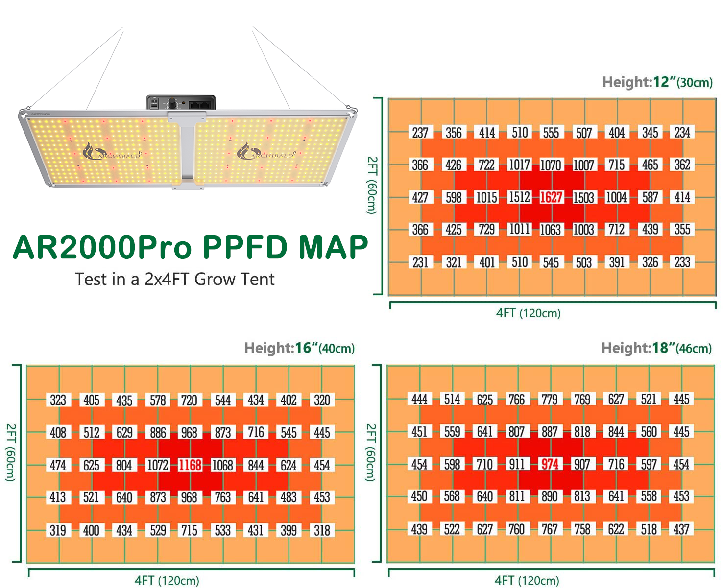
Task: Click the 1068 value in the 16" map
Action: tap(222, 465)
